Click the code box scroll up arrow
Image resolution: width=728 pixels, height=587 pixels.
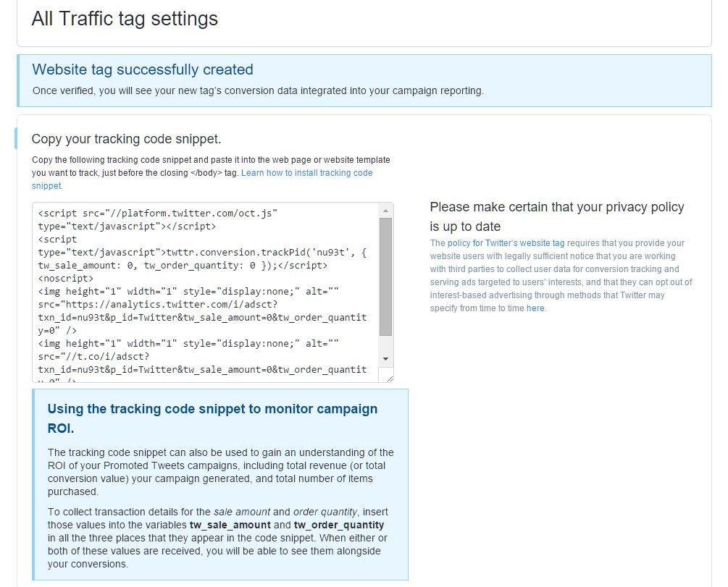[385, 211]
